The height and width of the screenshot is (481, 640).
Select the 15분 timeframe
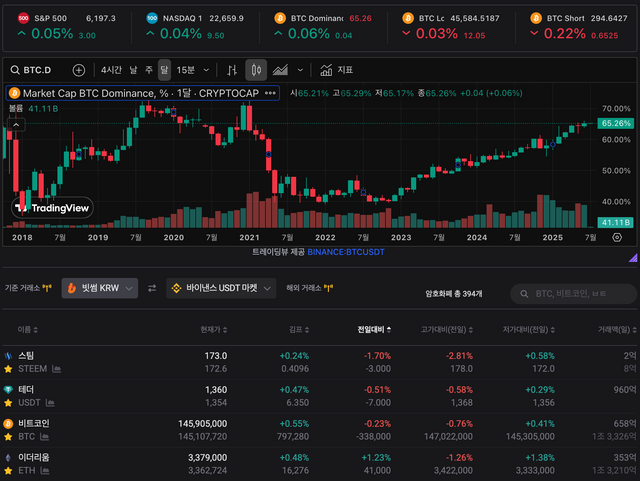point(186,70)
